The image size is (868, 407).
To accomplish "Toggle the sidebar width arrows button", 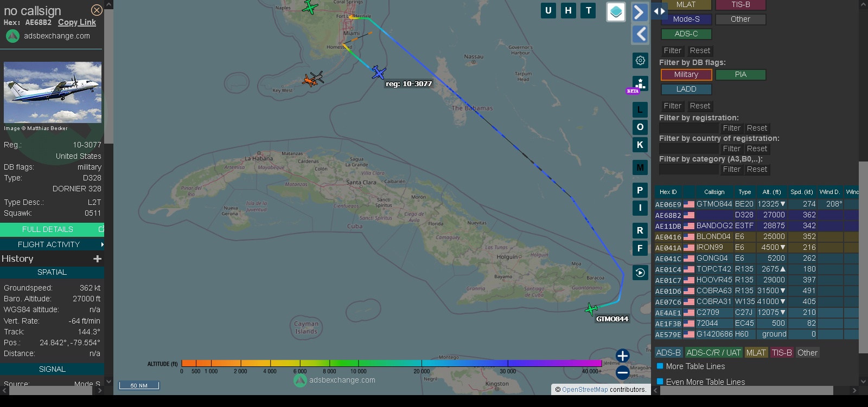I will [659, 11].
